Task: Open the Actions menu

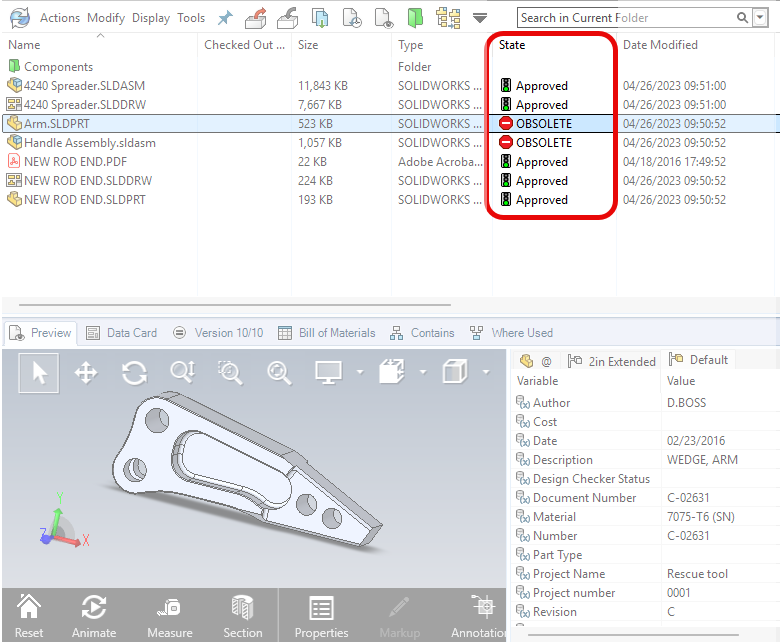Action: (x=60, y=18)
